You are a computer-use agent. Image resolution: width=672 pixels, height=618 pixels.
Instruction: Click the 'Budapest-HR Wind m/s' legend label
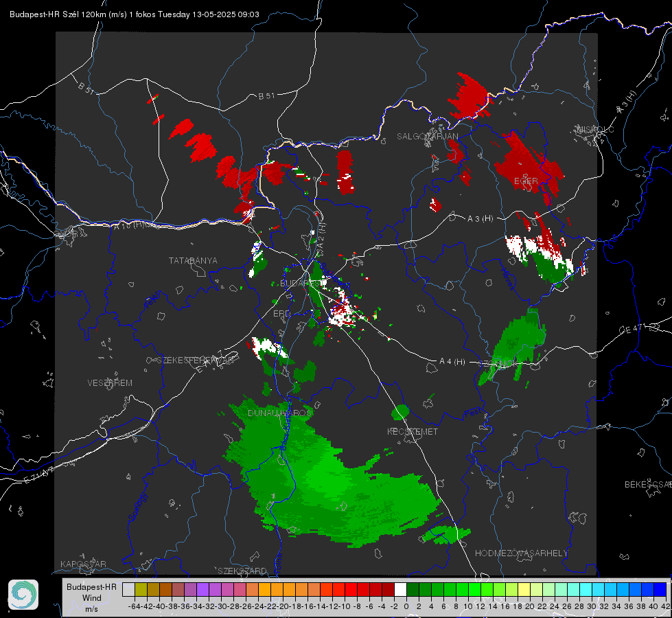(92, 598)
